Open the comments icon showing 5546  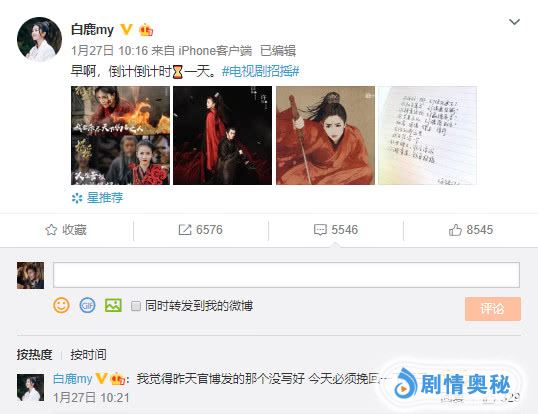pos(320,230)
